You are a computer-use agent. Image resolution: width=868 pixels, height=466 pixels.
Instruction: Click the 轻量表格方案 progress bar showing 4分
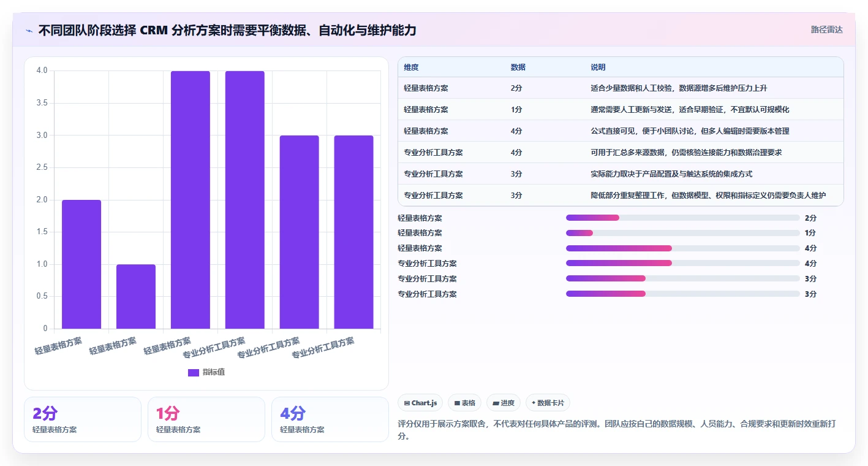[x=683, y=248]
